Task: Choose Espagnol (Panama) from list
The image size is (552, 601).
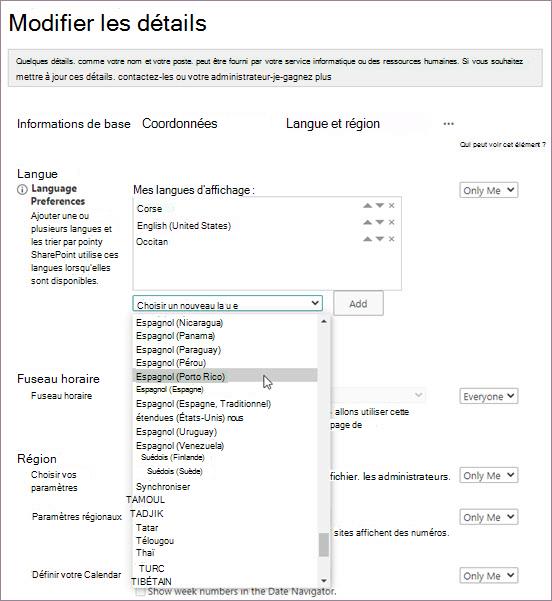Action: 176,336
